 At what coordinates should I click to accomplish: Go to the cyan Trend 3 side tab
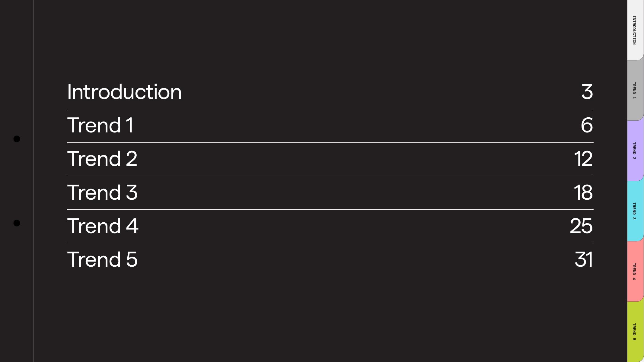(635, 211)
